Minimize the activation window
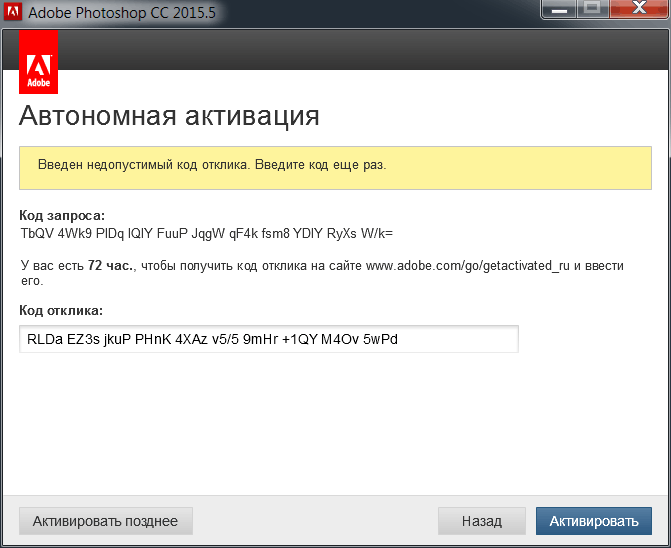Viewport: 671px width, 548px height. (x=559, y=9)
